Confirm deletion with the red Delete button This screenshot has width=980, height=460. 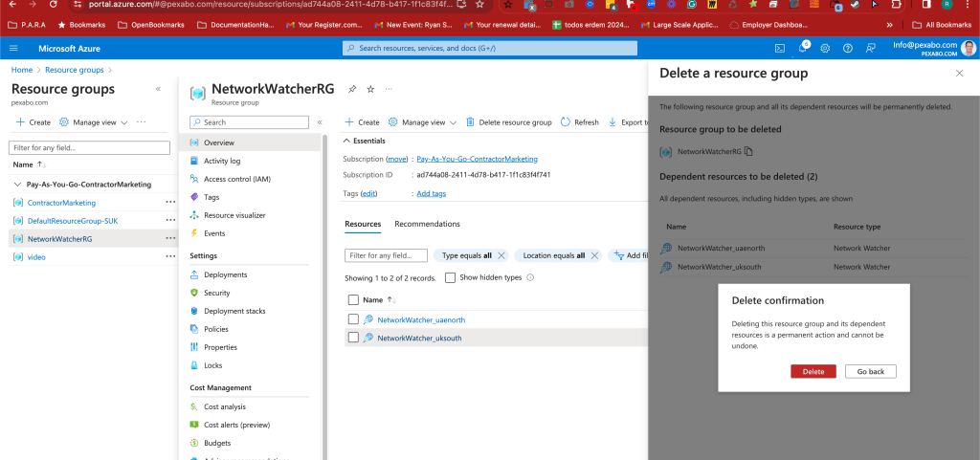pyautogui.click(x=813, y=371)
